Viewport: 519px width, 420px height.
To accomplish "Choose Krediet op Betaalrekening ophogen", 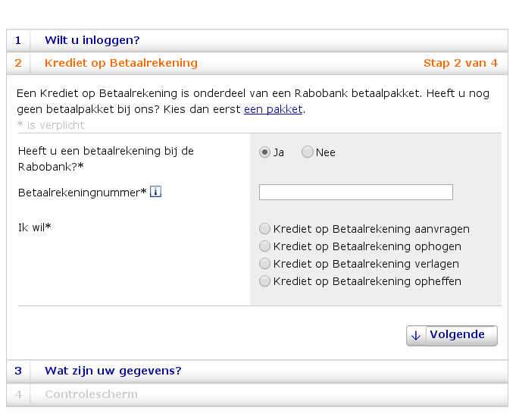I will tap(264, 246).
